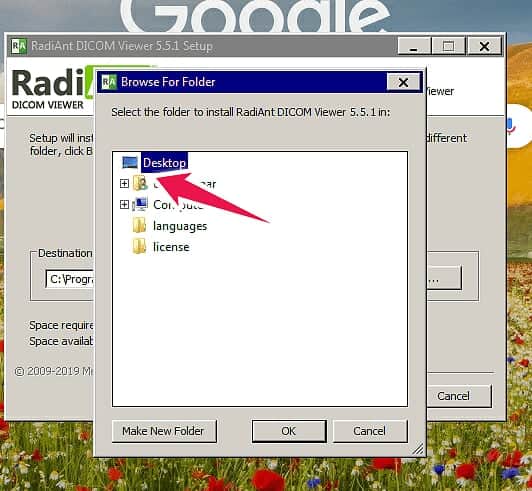The width and height of the screenshot is (532, 491).
Task: Expand the Computer node
Action: click(124, 205)
